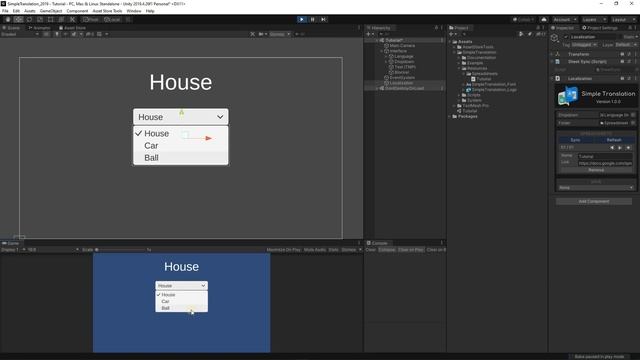Image resolution: width=640 pixels, height=360 pixels.
Task: Click the Sync button in Localization
Action: click(575, 140)
